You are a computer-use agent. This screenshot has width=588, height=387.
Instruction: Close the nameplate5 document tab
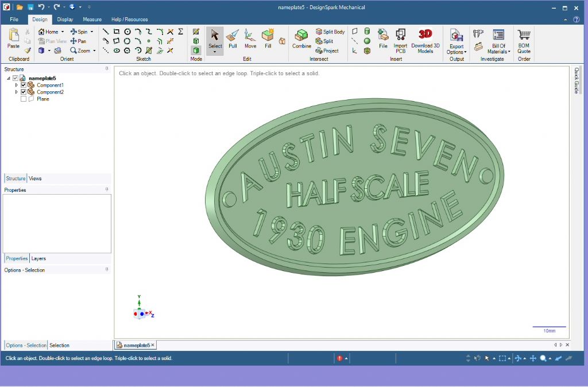[x=153, y=345]
